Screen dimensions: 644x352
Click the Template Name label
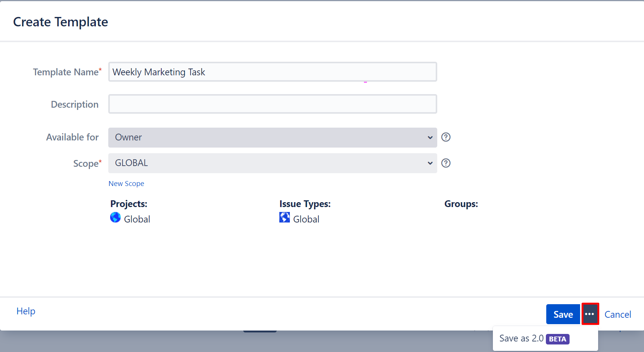(66, 72)
